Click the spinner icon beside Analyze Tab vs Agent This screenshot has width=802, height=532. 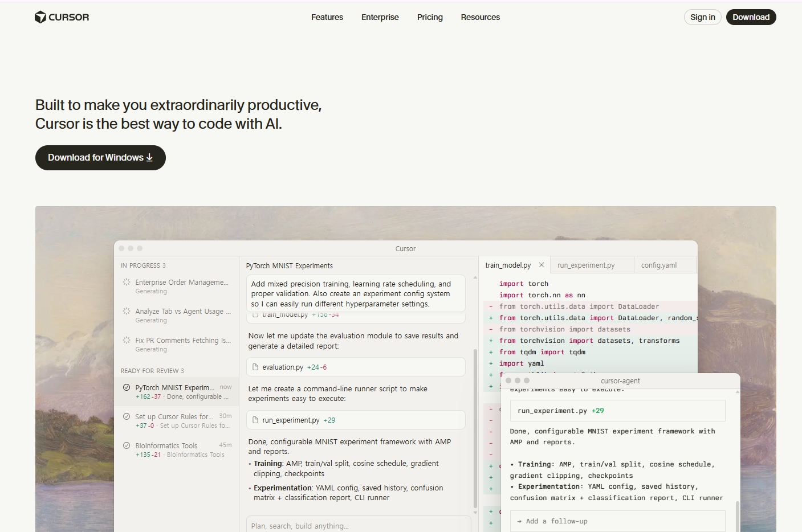pos(127,311)
